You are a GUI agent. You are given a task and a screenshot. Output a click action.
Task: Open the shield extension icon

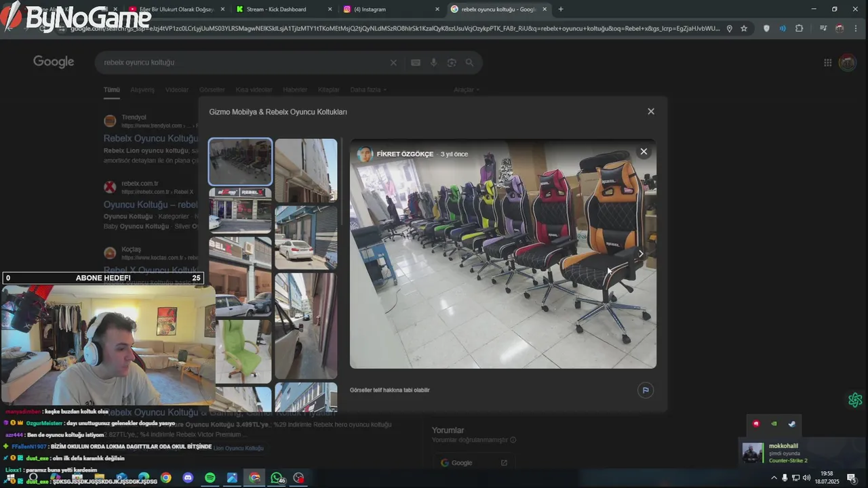[x=767, y=28]
